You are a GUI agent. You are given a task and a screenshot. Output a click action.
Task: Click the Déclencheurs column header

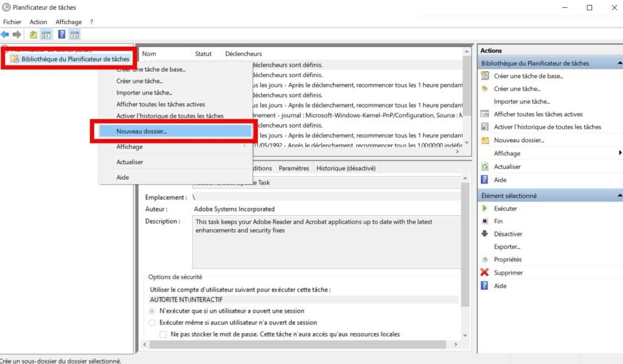coord(243,53)
